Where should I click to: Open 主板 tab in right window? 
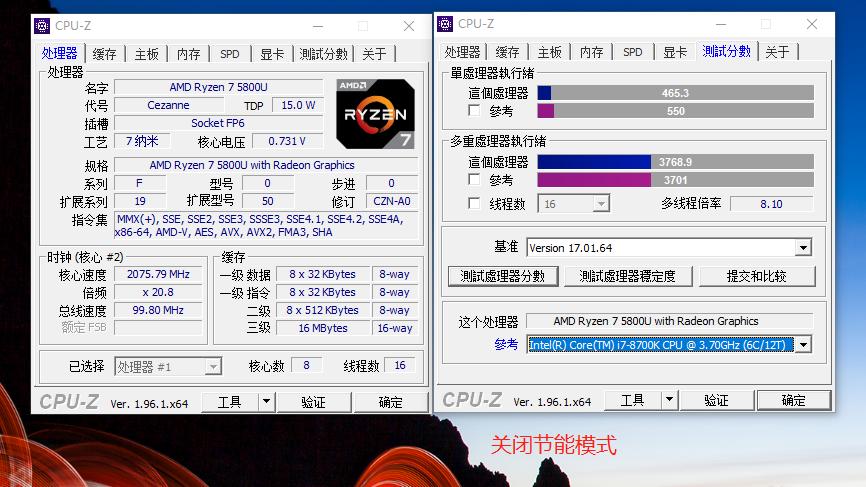pyautogui.click(x=550, y=52)
